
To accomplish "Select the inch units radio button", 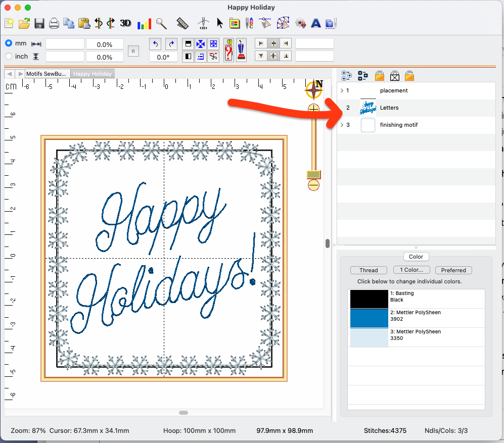I will pyautogui.click(x=9, y=57).
